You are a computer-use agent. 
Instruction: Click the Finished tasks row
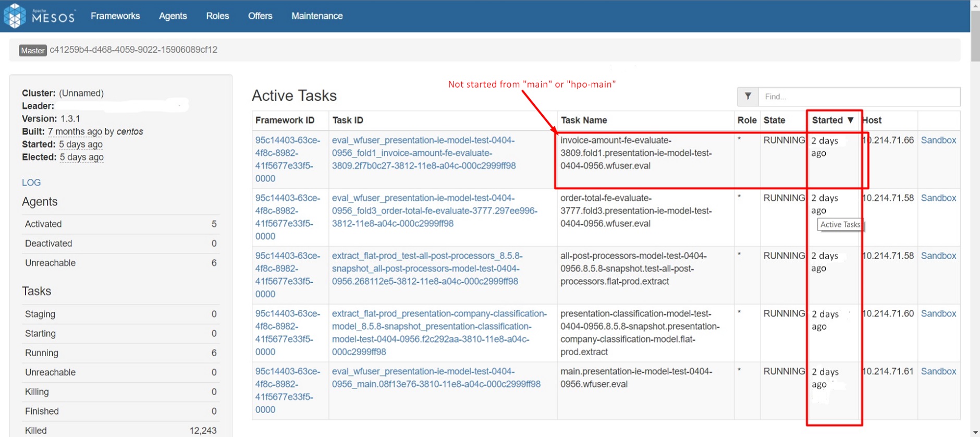(x=120, y=411)
